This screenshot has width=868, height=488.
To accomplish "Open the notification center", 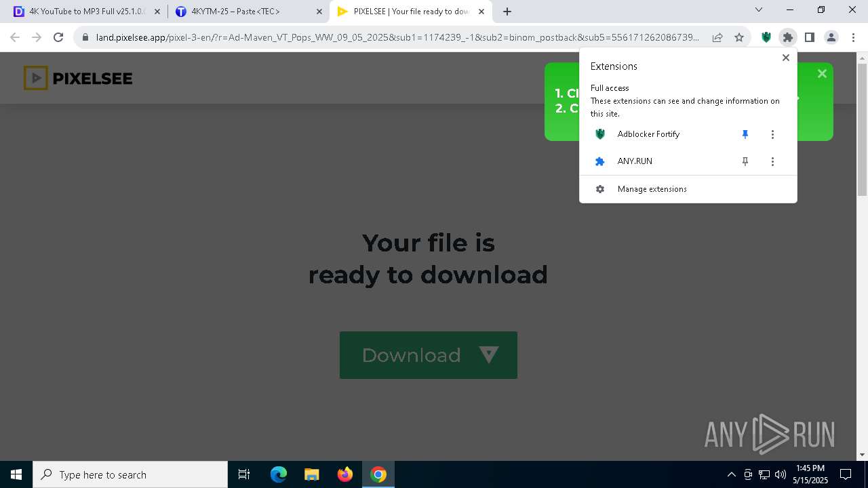I will pyautogui.click(x=846, y=474).
